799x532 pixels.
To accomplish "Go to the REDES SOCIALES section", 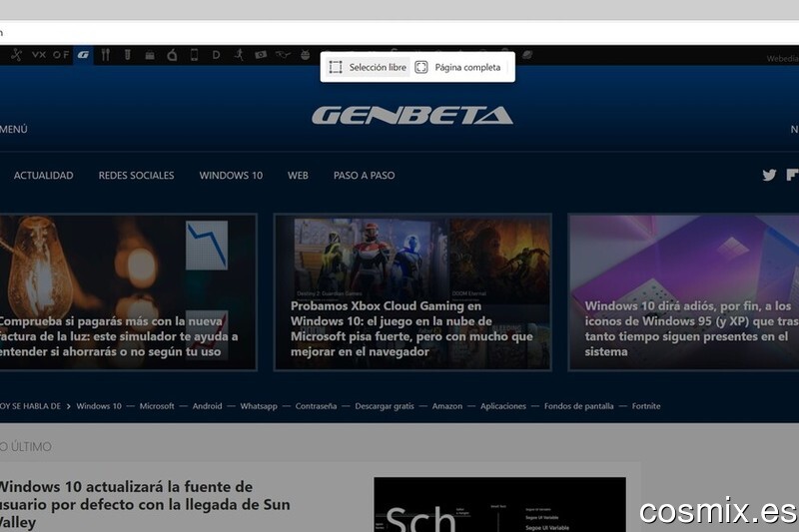I will [136, 175].
